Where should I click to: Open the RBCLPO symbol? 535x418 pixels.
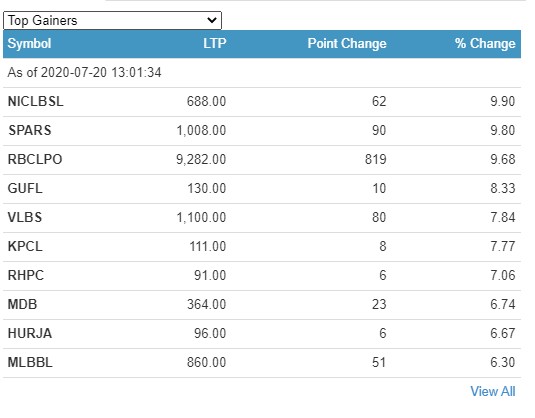pos(35,159)
